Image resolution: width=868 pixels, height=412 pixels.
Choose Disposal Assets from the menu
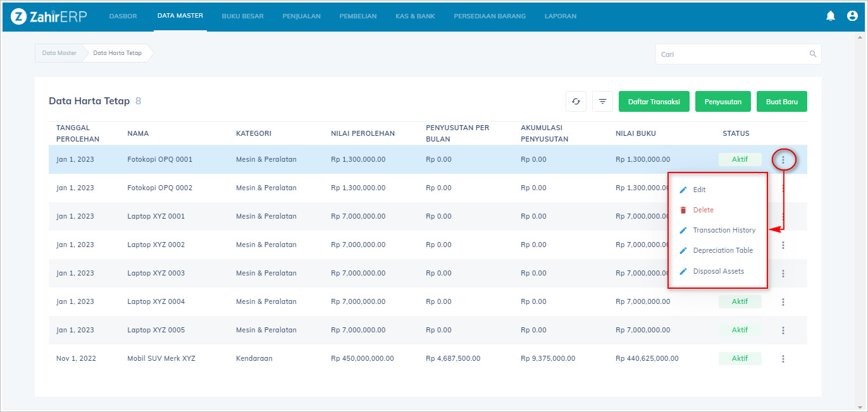(718, 271)
